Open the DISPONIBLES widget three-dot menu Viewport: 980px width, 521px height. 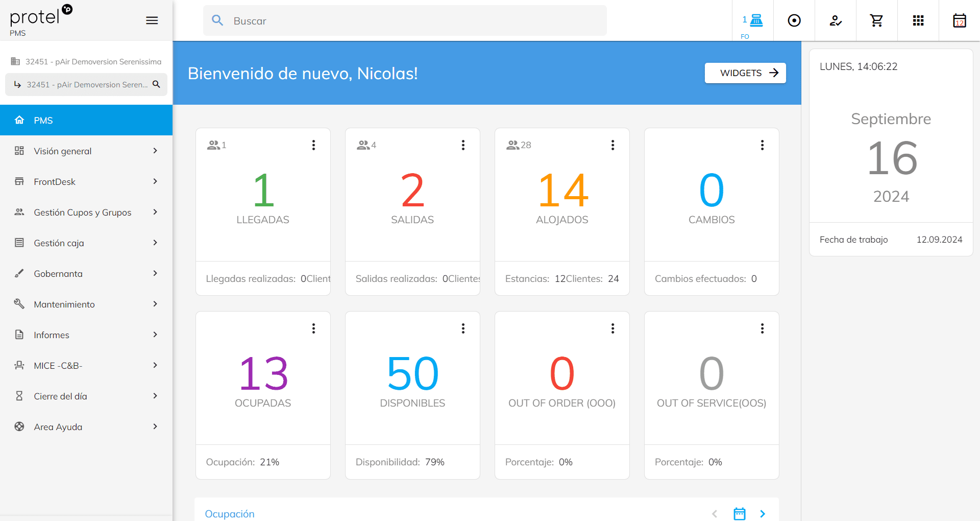pyautogui.click(x=463, y=328)
